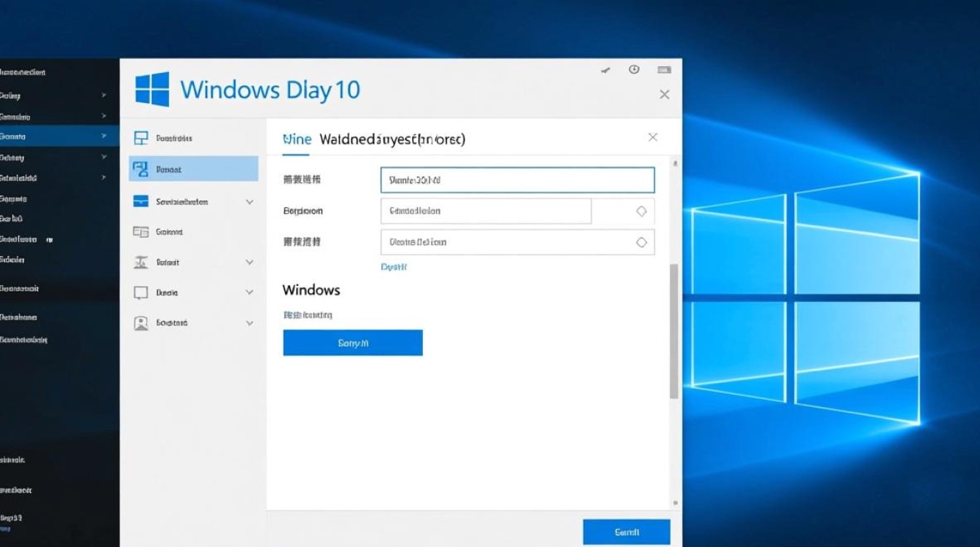The height and width of the screenshot is (547, 980).
Task: Click the Windows logo in the dialog header
Action: pyautogui.click(x=152, y=90)
